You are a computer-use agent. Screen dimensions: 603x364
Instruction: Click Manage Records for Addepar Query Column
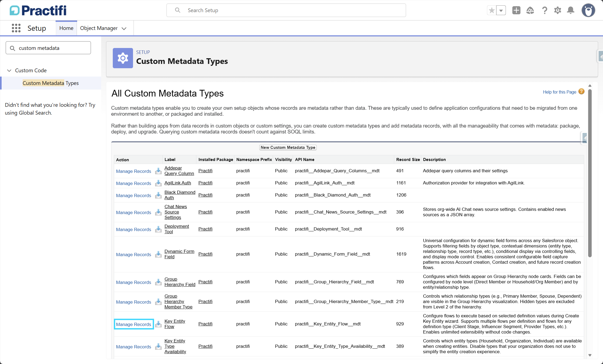coord(134,171)
